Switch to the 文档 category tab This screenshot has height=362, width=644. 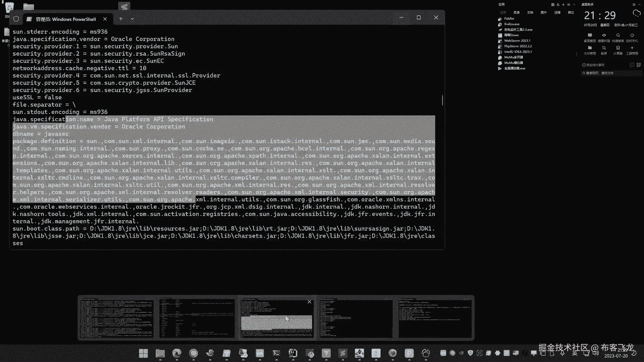pos(530,12)
